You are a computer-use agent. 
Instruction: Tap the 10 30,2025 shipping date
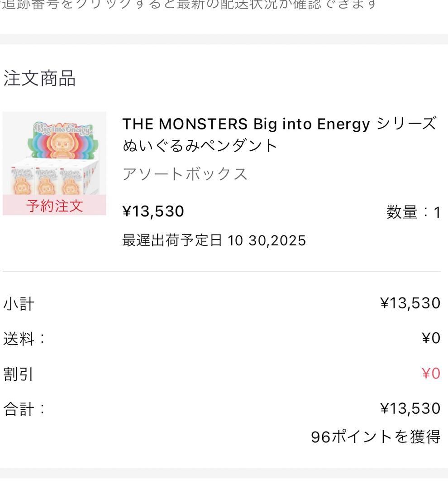click(267, 240)
